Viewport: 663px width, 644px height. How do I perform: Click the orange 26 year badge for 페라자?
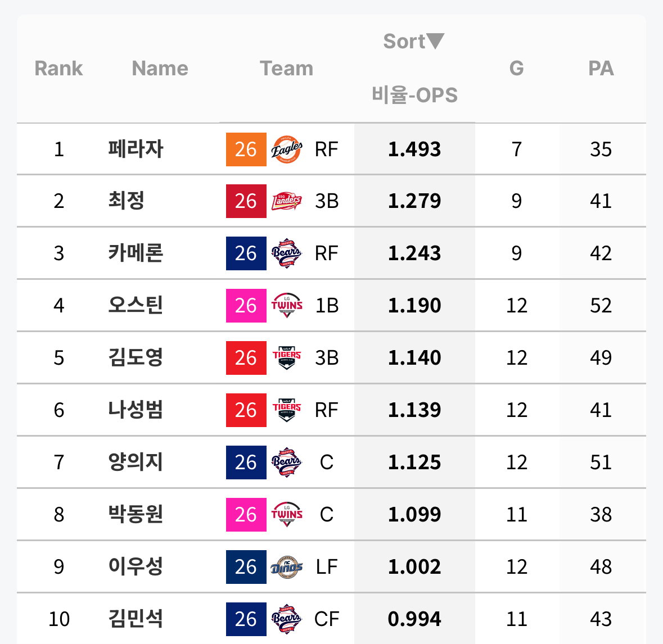[x=246, y=149]
